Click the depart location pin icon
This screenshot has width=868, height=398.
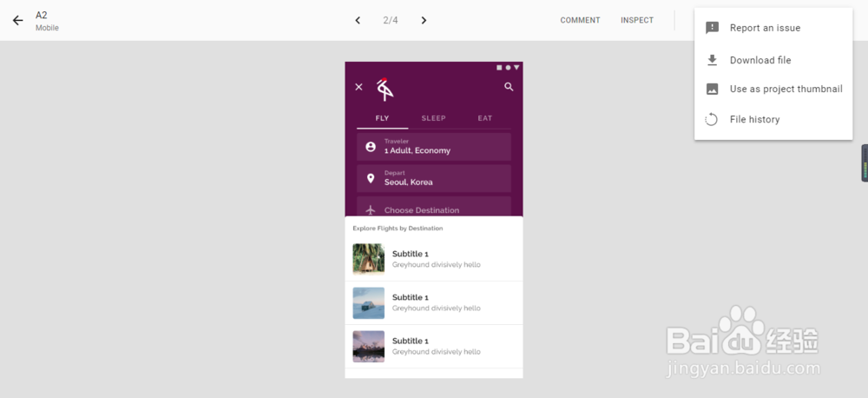[371, 178]
